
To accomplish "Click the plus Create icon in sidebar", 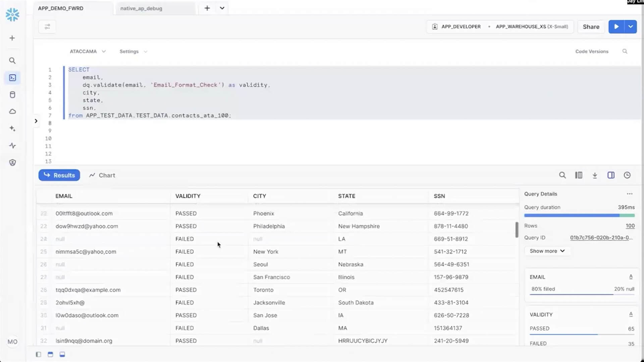I will click(x=12, y=38).
